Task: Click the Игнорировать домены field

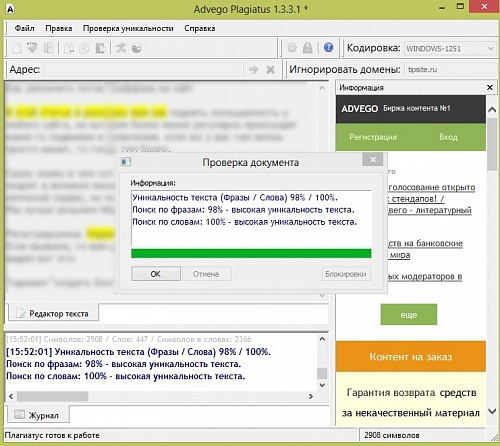Action: coord(450,69)
